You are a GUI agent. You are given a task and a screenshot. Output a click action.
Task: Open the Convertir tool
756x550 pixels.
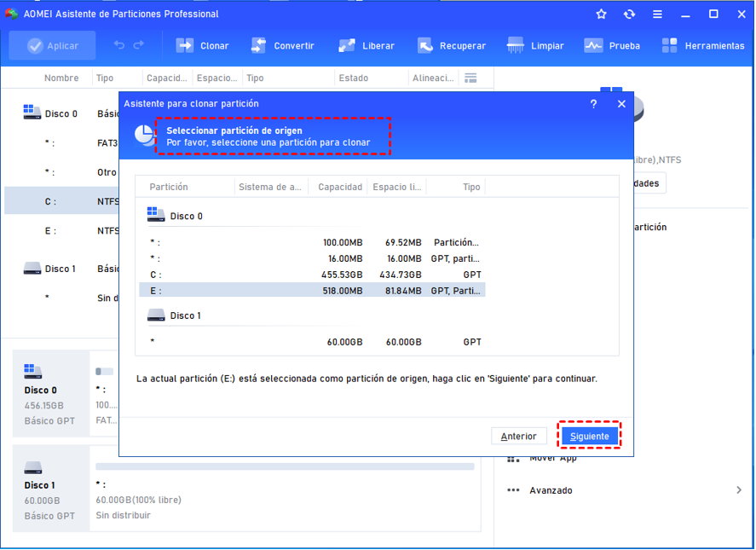[282, 44]
